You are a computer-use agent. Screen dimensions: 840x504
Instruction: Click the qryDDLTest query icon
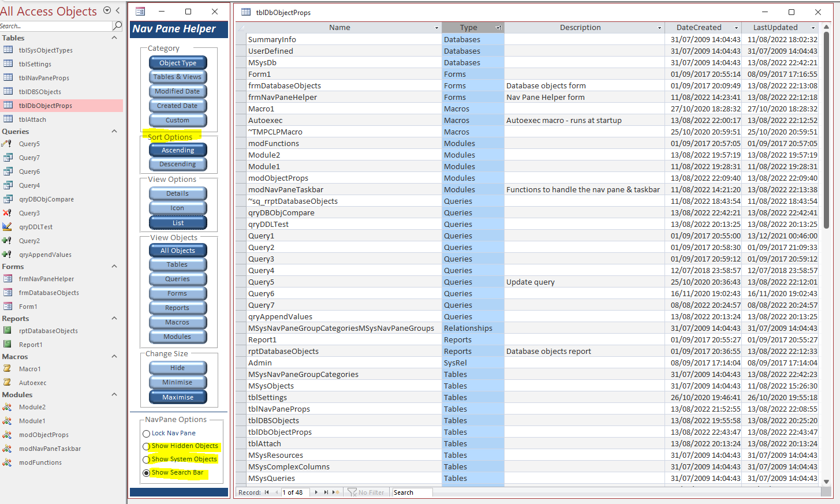point(8,227)
